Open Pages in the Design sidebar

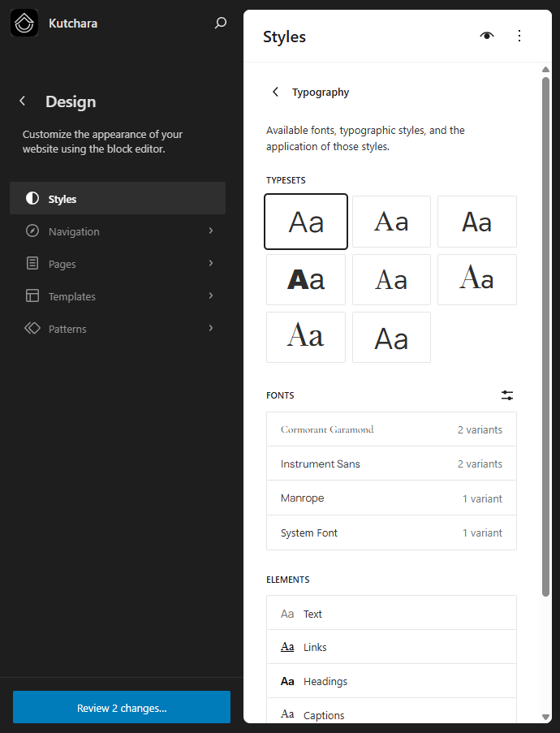118,264
